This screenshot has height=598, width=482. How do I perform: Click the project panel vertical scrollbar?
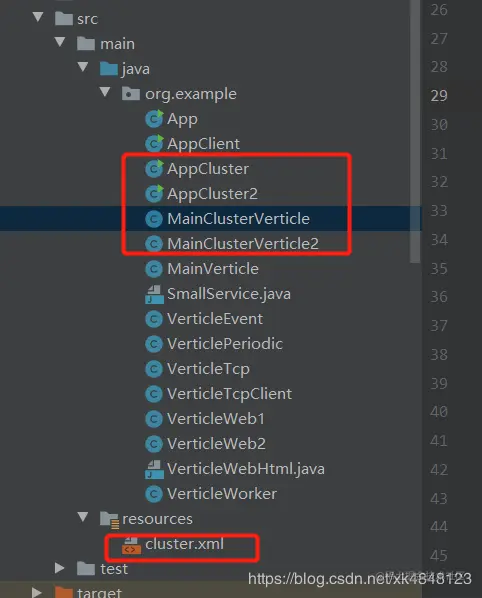[415, 132]
